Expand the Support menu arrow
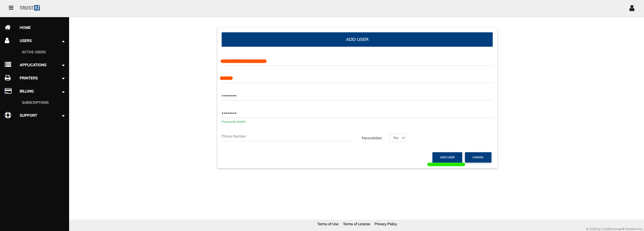 (63, 116)
